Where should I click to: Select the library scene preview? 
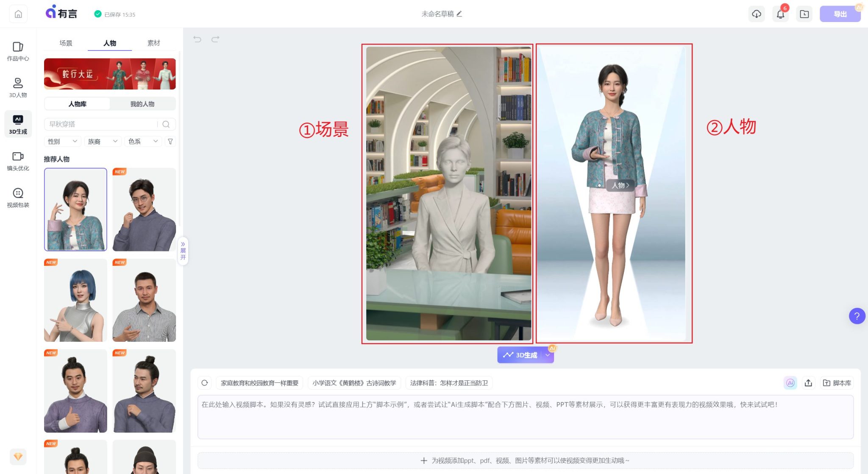pos(448,193)
